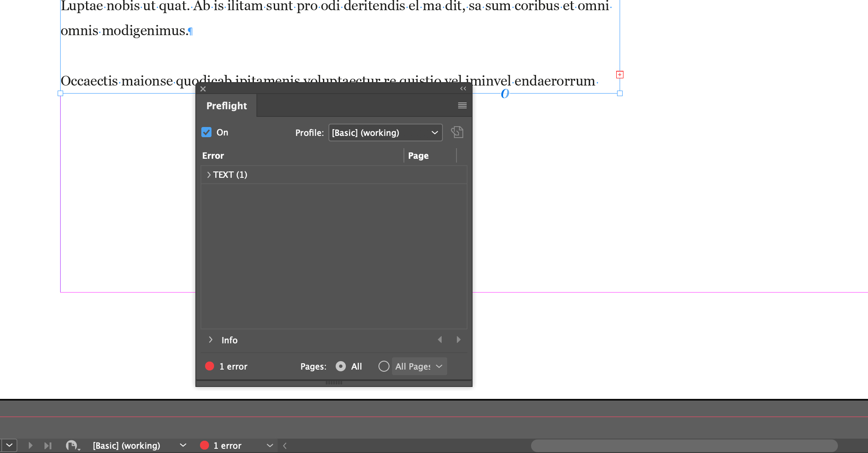This screenshot has height=453, width=868.
Task: Click the horizontal scrollbar at the bottom
Action: point(684,445)
